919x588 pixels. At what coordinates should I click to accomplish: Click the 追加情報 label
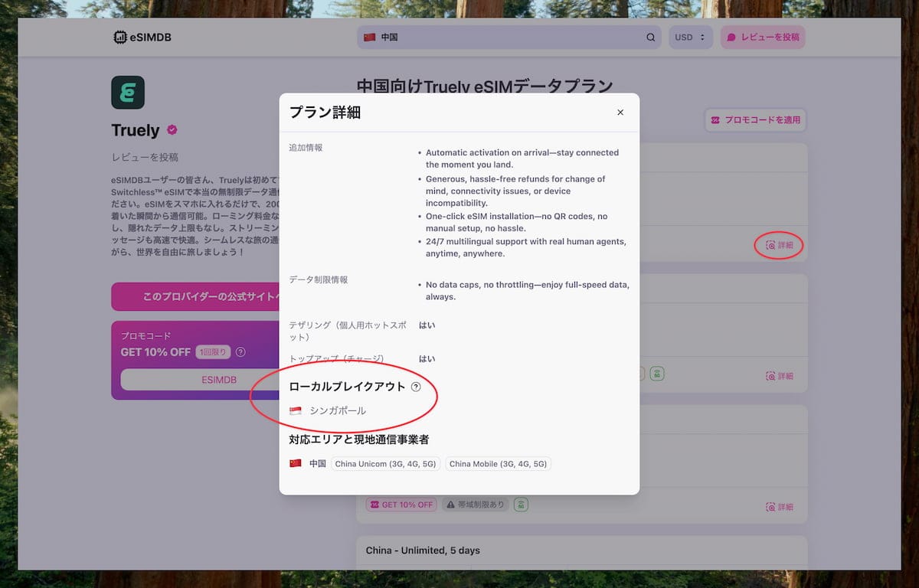(306, 148)
